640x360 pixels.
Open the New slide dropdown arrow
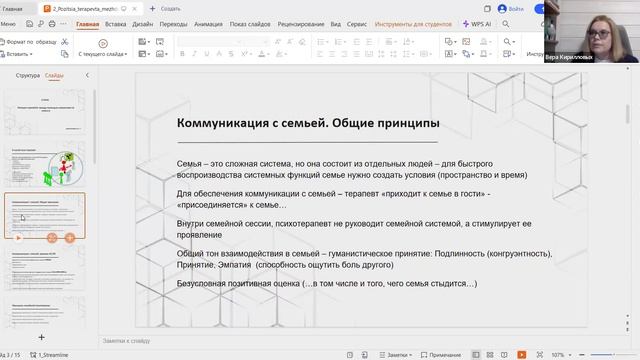point(149,42)
